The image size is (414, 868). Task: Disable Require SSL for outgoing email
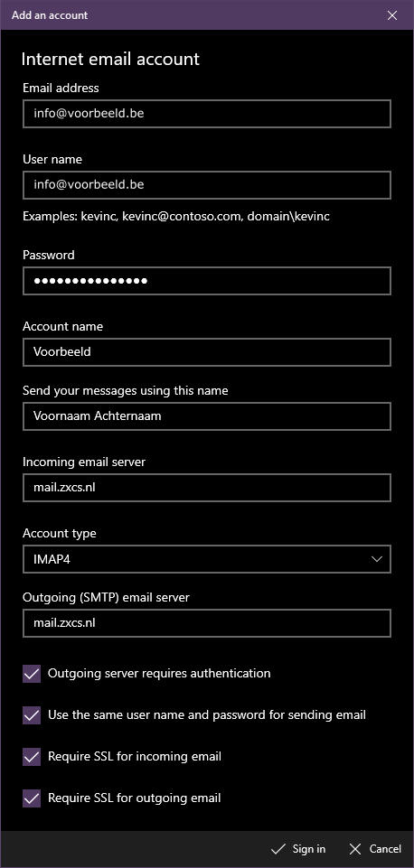(x=32, y=798)
